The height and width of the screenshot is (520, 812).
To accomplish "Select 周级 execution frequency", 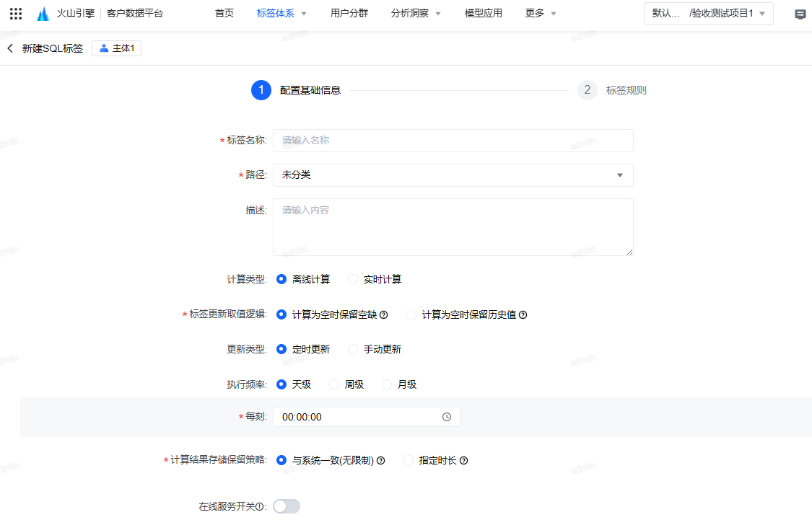I will click(334, 384).
